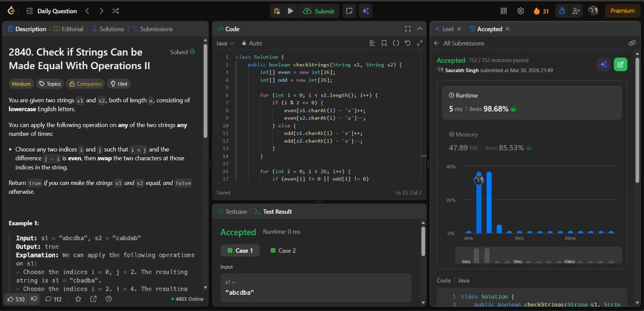Switch to the Description tab
The image size is (644, 311).
pyautogui.click(x=27, y=29)
